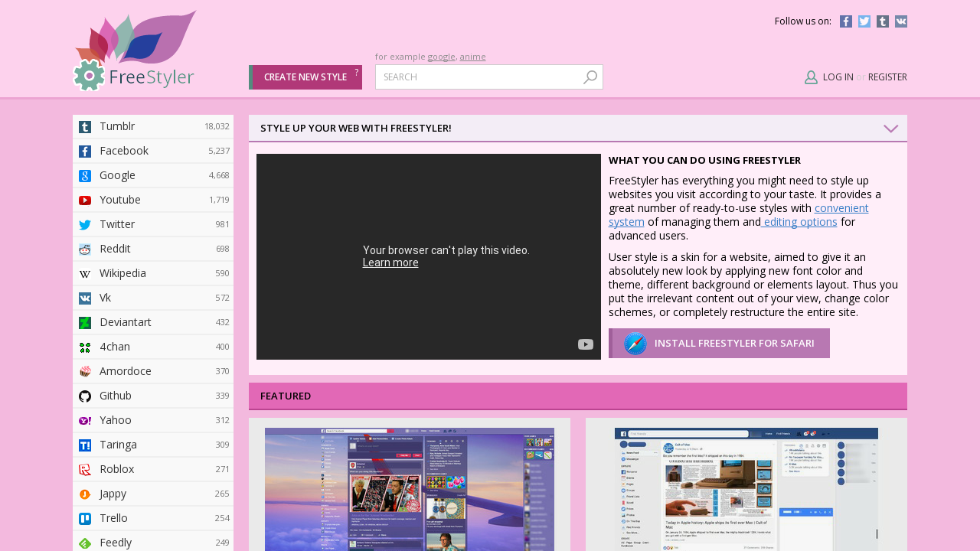
Task: Select Github category in sidebar
Action: coord(153,396)
